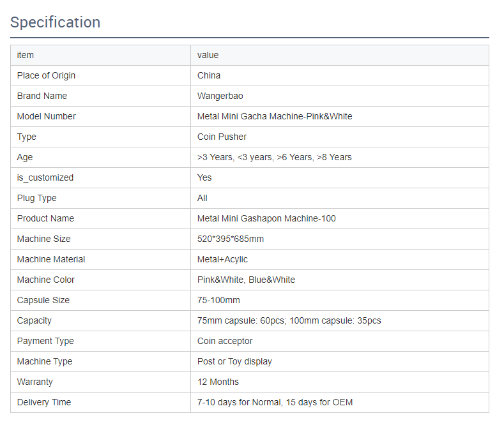The height and width of the screenshot is (427, 504).
Task: Click the Metal+Acylic material value
Action: [x=222, y=259]
